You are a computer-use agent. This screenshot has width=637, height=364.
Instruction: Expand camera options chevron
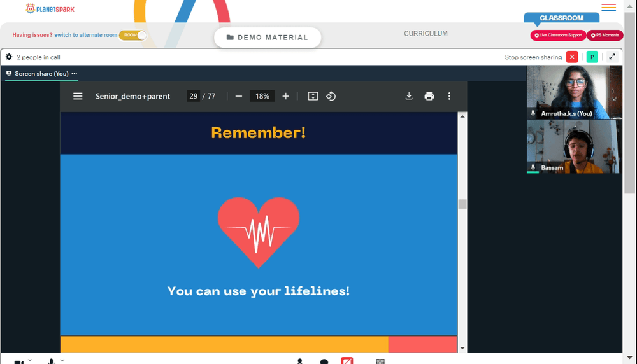point(30,360)
